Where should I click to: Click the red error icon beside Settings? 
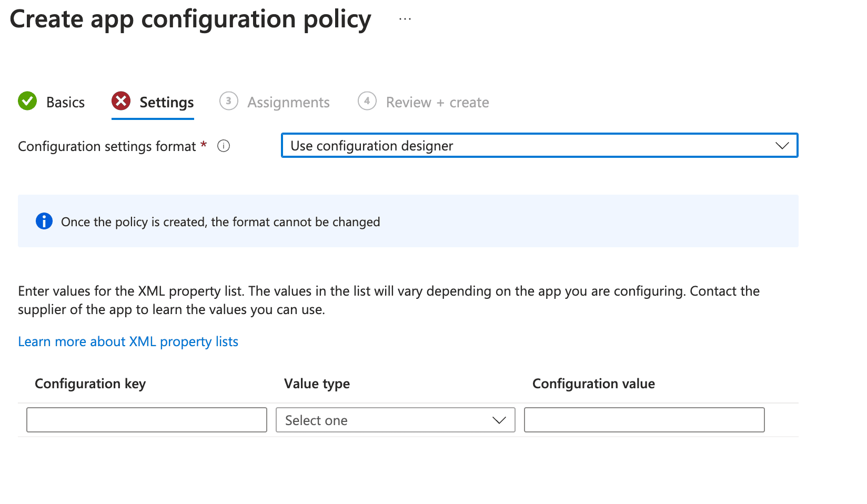point(121,101)
